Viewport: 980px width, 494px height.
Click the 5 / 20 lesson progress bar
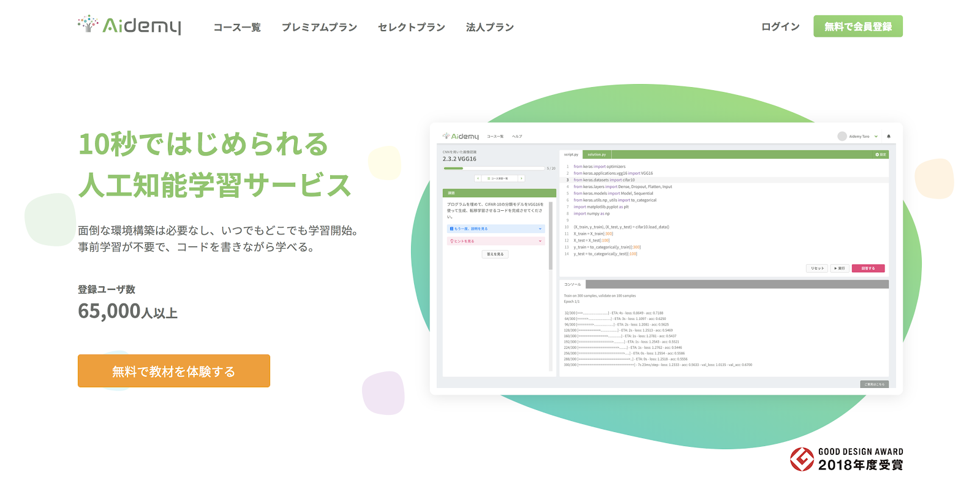pos(494,168)
